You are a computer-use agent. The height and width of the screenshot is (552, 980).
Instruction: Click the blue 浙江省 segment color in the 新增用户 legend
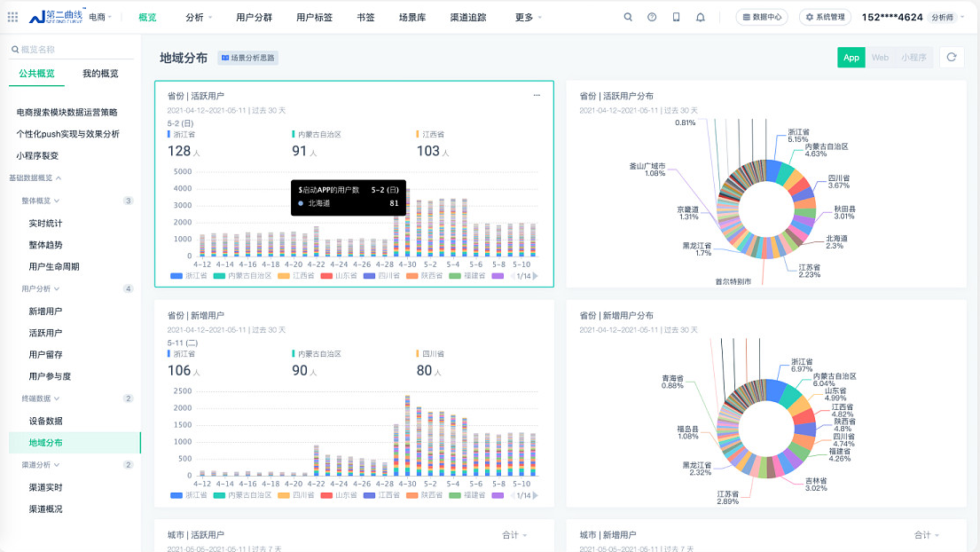click(176, 495)
